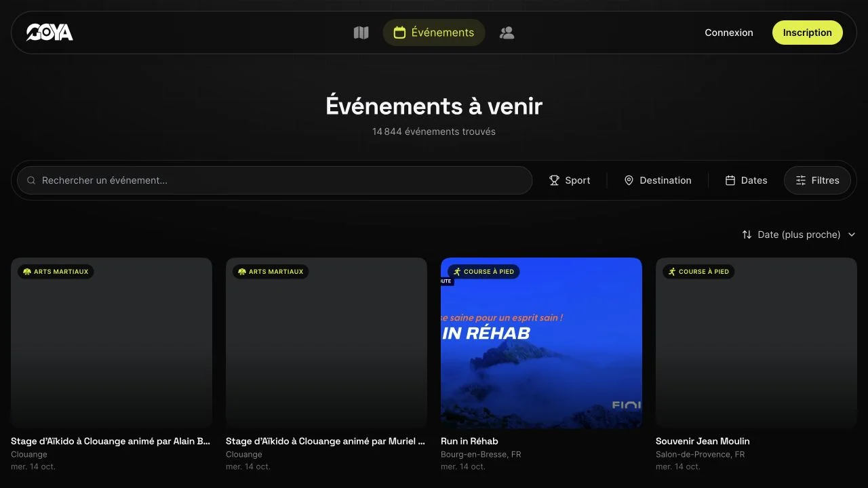Click Arts Martiaux tag on Alain B… event
Image resolution: width=868 pixels, height=488 pixels.
pyautogui.click(x=56, y=272)
